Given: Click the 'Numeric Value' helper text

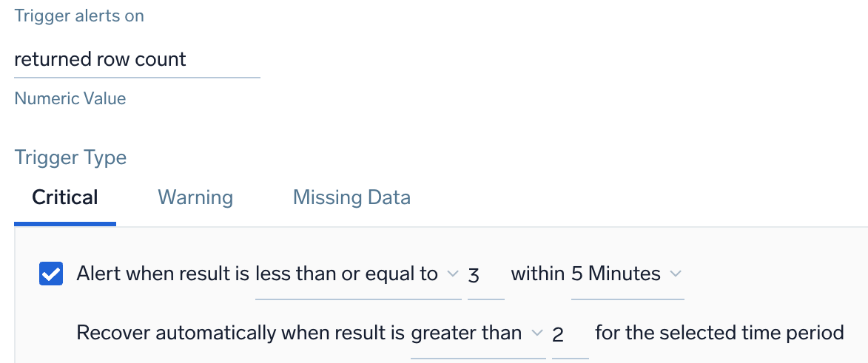Looking at the screenshot, I should [70, 99].
